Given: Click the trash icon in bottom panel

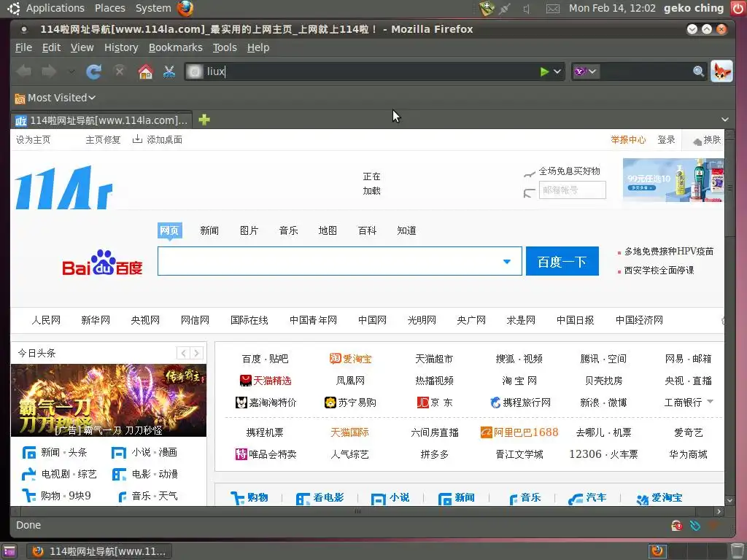Looking at the screenshot, I should click(x=738, y=551).
